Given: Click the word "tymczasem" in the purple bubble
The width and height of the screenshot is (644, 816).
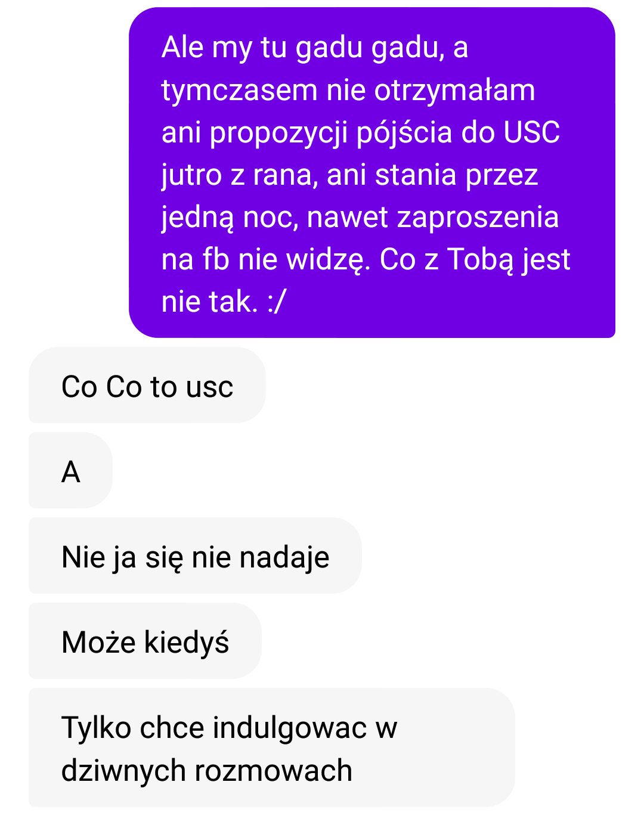Looking at the screenshot, I should tap(240, 91).
